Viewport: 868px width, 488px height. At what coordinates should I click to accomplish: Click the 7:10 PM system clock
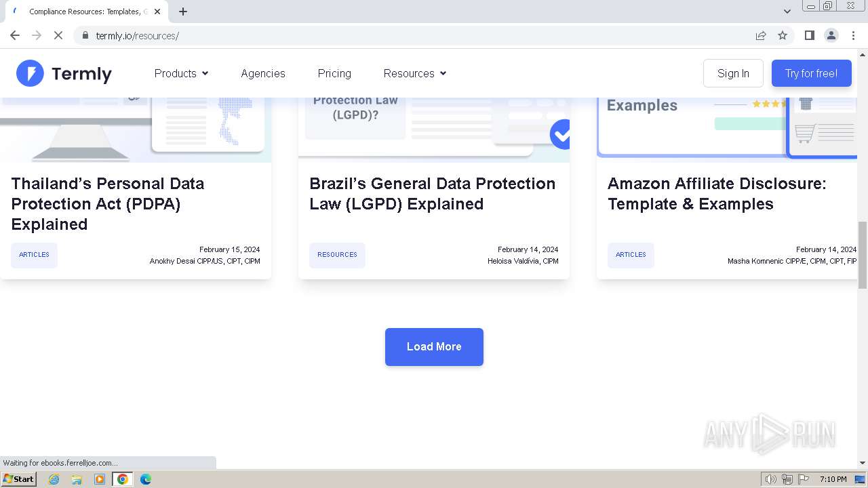tap(833, 479)
